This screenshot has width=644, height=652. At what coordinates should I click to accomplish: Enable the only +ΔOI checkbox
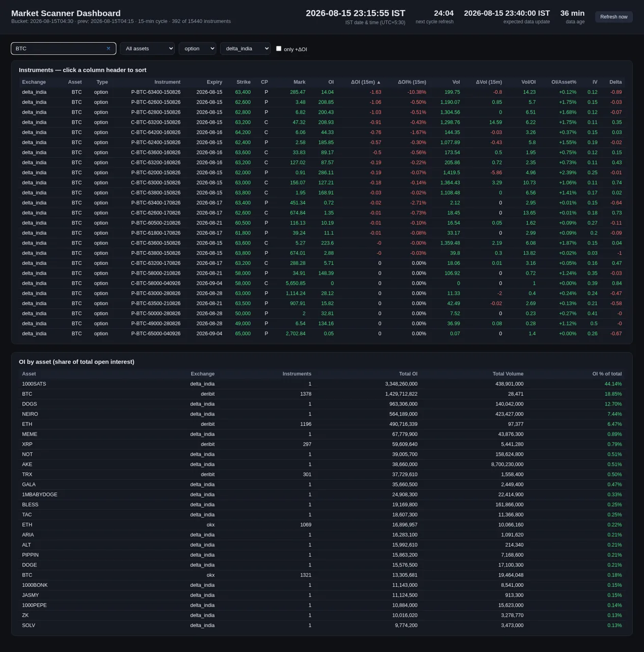point(279,48)
